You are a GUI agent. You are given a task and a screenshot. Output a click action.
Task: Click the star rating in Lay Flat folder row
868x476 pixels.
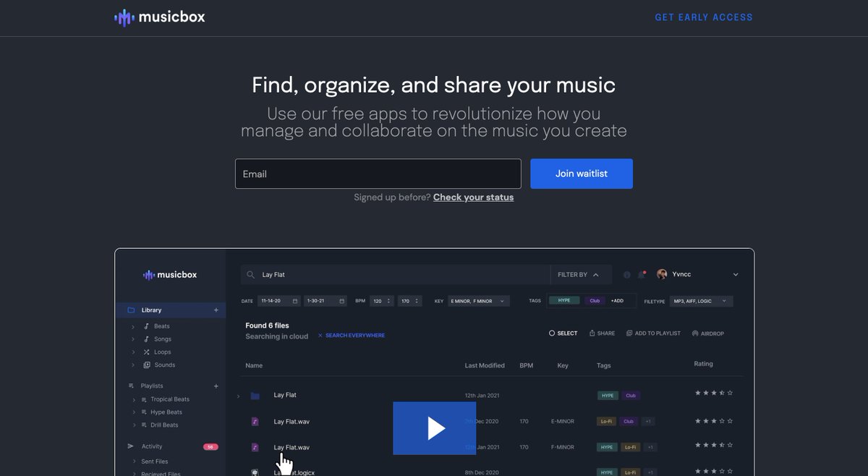click(x=714, y=393)
